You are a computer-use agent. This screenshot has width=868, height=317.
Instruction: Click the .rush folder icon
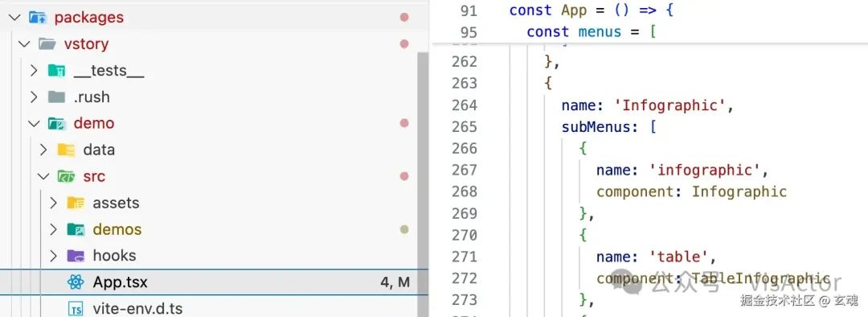[x=56, y=97]
